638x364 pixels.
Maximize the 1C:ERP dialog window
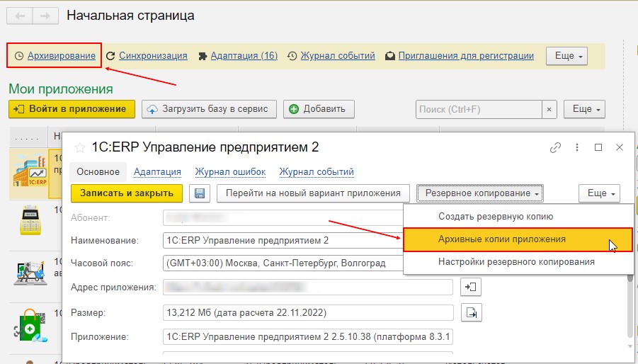click(598, 147)
